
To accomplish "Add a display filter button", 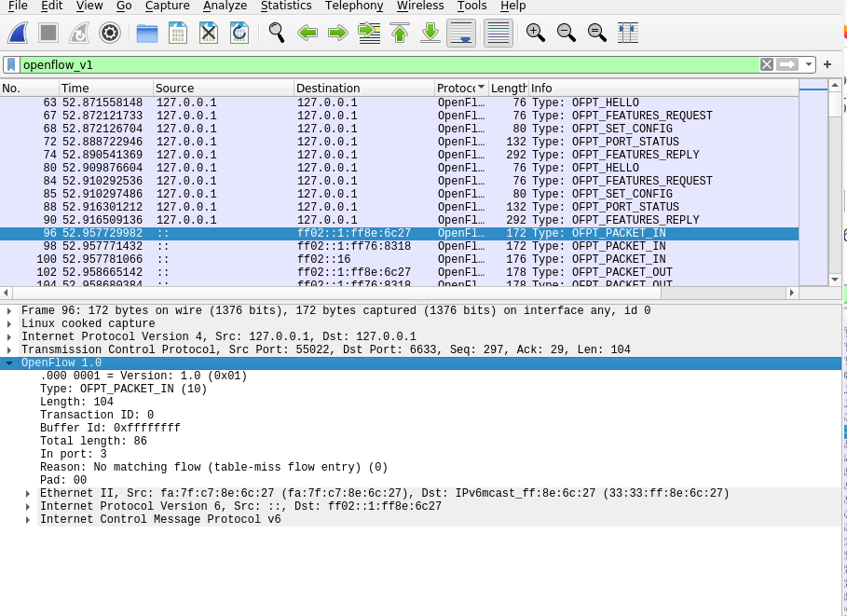I will coord(827,65).
